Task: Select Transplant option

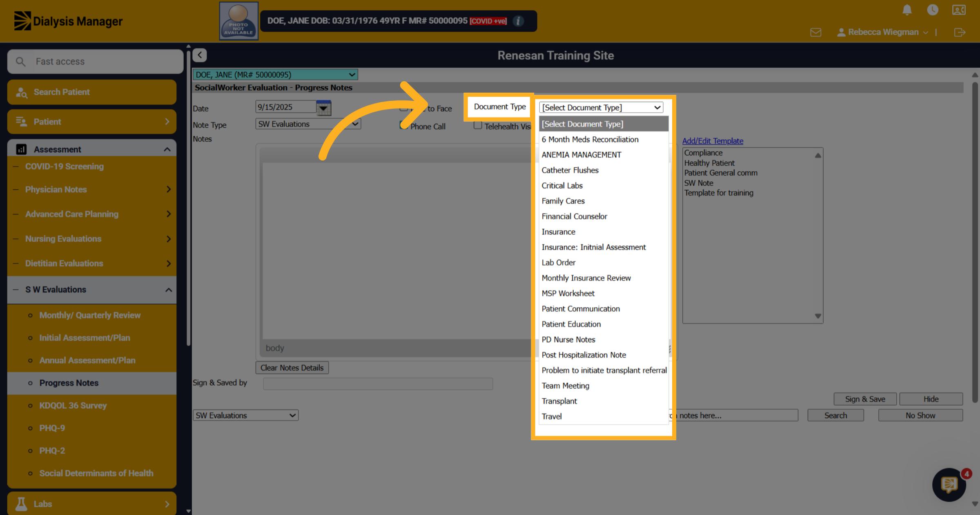Action: [x=604, y=402]
